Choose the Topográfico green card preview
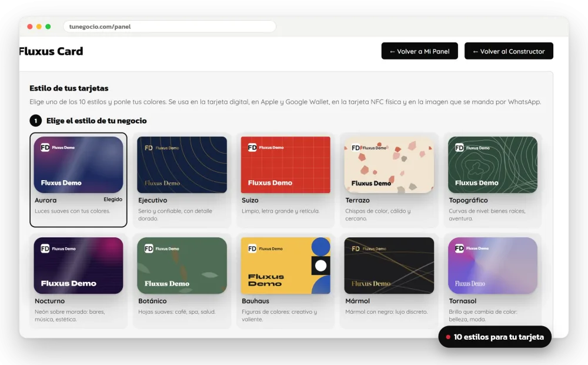This screenshot has height=365, width=588. click(x=493, y=164)
